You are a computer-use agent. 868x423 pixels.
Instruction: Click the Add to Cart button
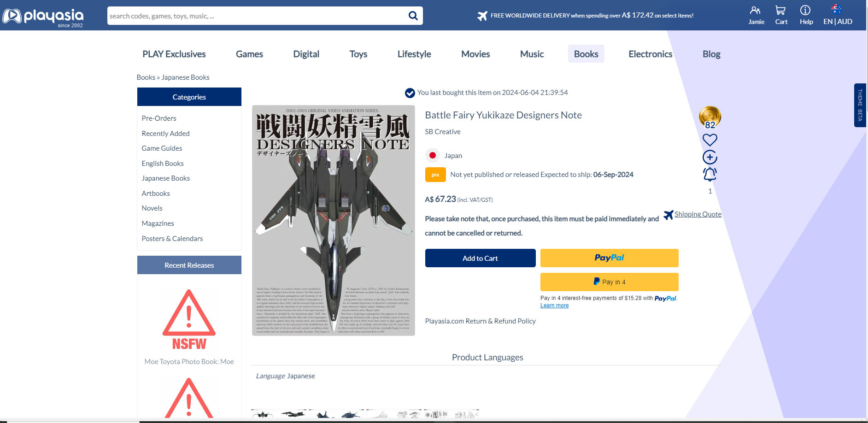[480, 258]
